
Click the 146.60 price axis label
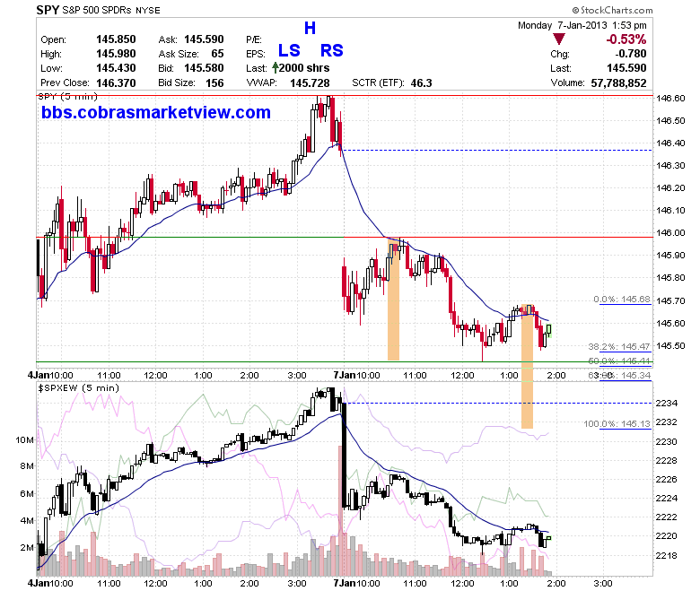[x=670, y=98]
